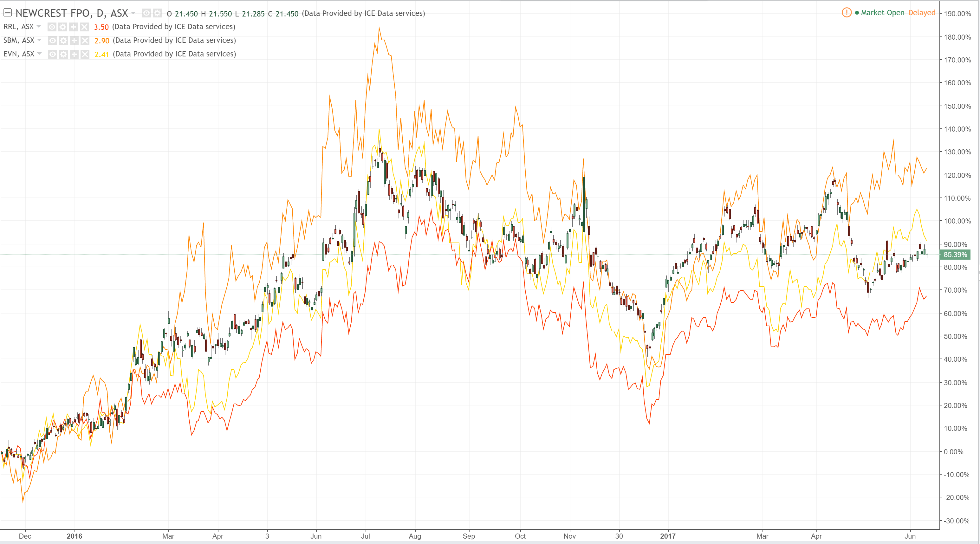Open settings gear for RRL, ASX
980x544 pixels.
pyautogui.click(x=63, y=27)
